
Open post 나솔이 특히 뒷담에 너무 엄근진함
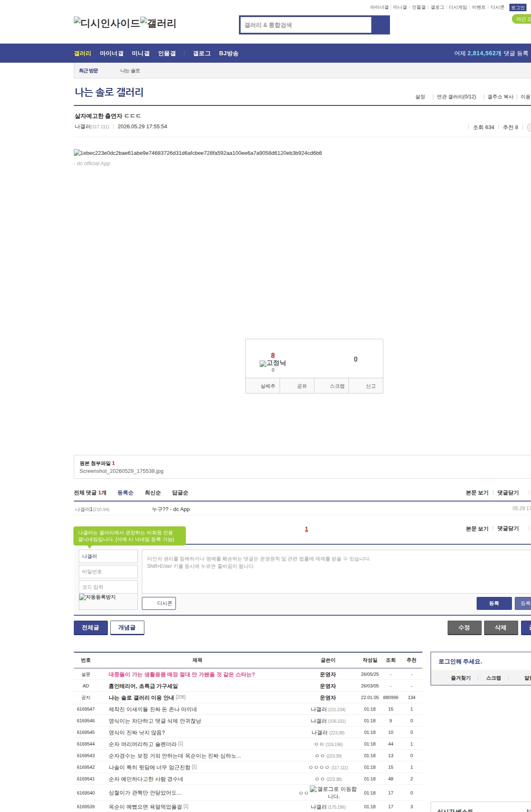(x=149, y=768)
